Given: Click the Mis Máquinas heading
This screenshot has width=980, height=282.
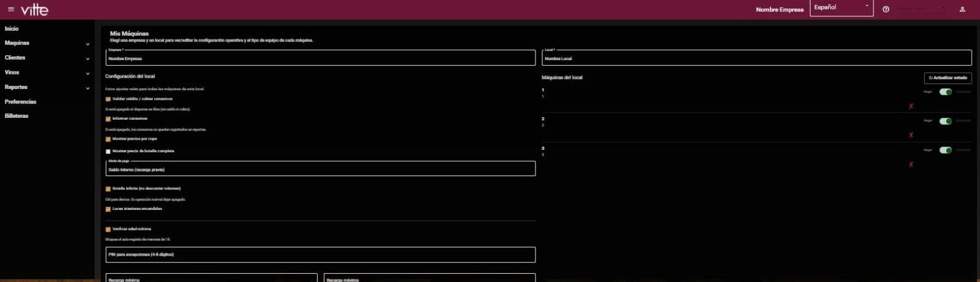Looking at the screenshot, I should point(129,33).
